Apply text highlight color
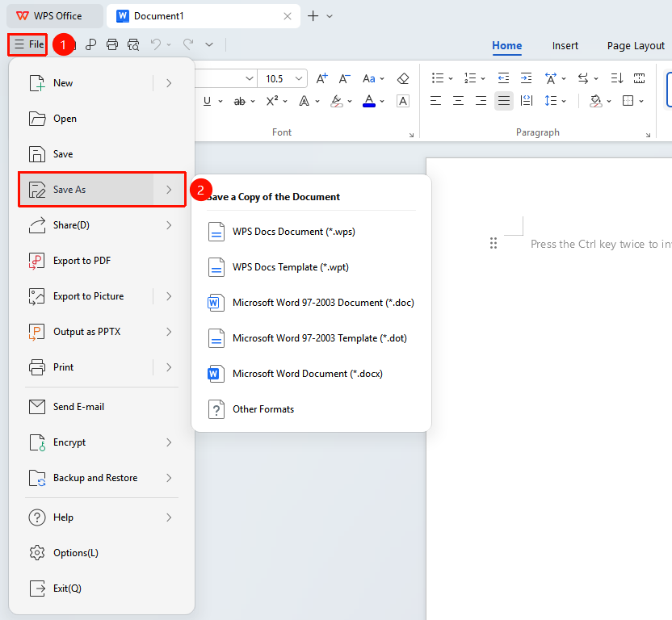 tap(337, 101)
